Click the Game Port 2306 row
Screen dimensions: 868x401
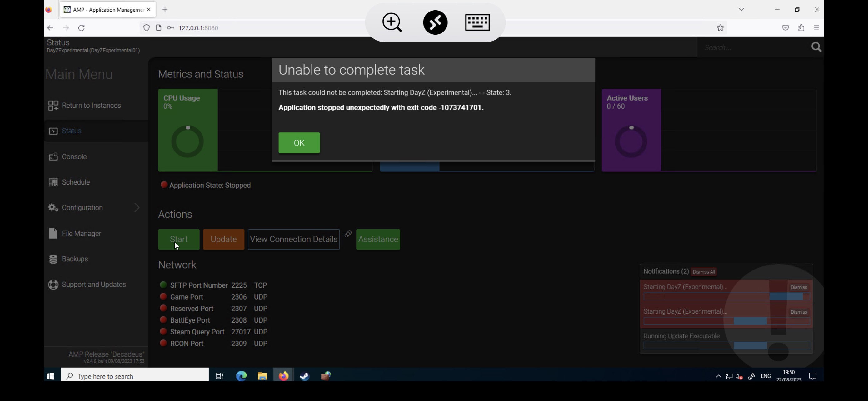pos(214,297)
